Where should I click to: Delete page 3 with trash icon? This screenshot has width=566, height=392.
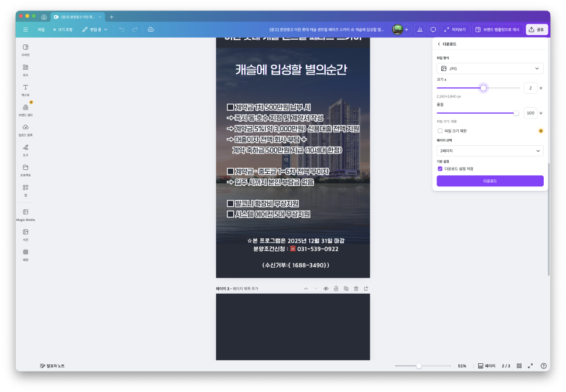(x=356, y=288)
